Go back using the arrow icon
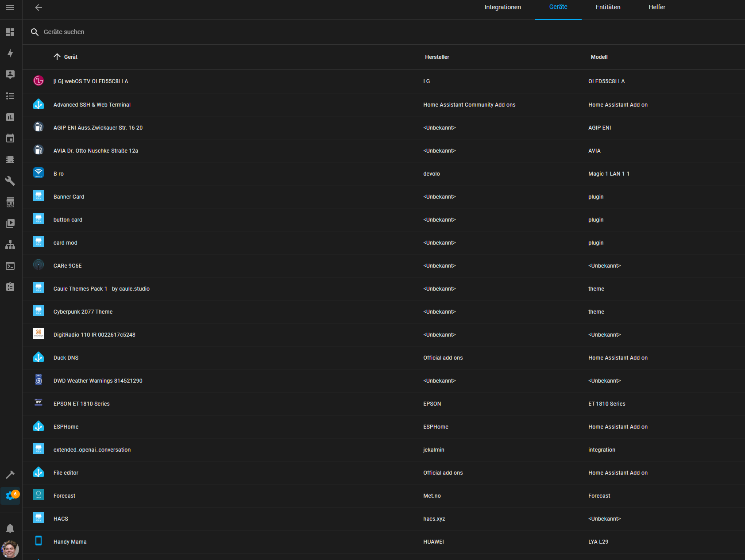This screenshot has width=745, height=560. pyautogui.click(x=39, y=8)
